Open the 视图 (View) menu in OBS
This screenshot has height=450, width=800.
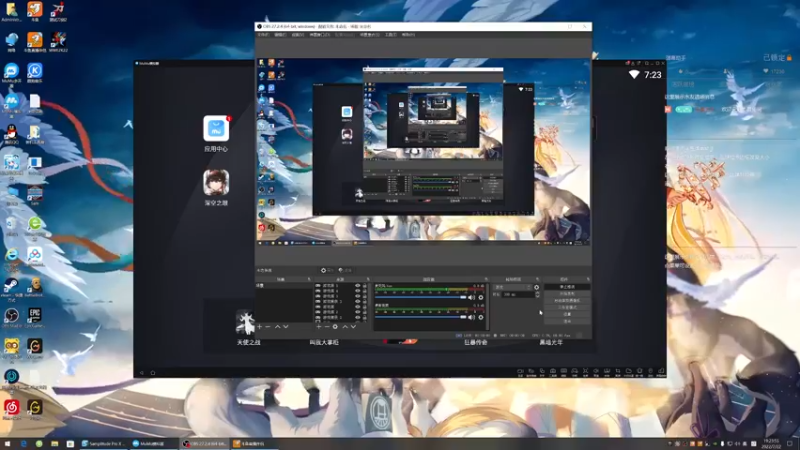(x=298, y=35)
